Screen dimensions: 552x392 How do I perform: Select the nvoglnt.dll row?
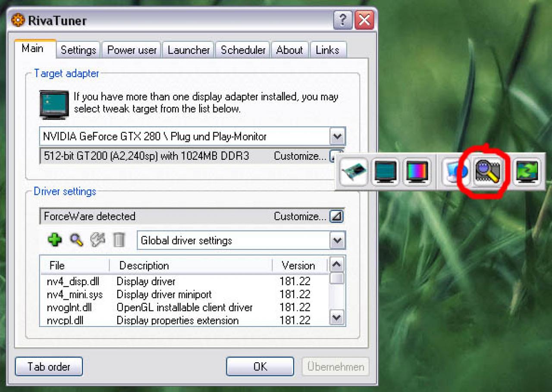pyautogui.click(x=185, y=308)
